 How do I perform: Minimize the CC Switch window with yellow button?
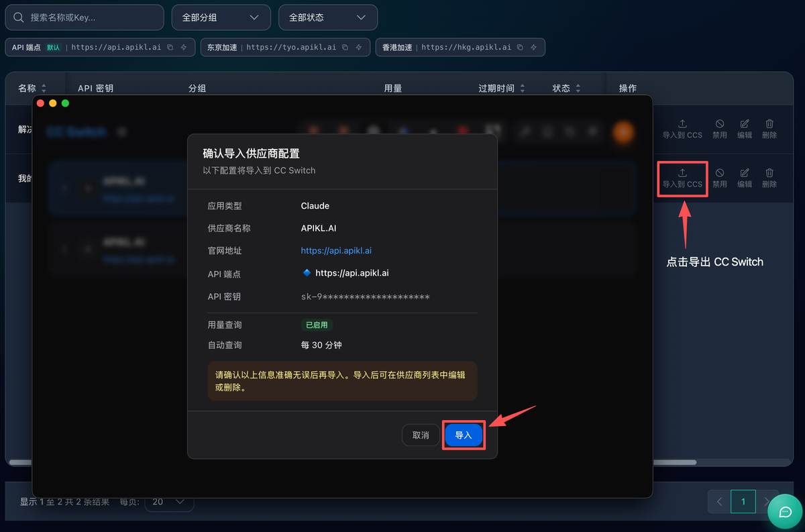point(53,103)
